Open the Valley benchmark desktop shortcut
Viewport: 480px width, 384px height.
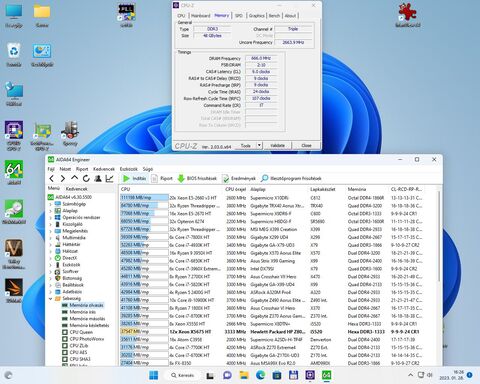click(x=14, y=254)
